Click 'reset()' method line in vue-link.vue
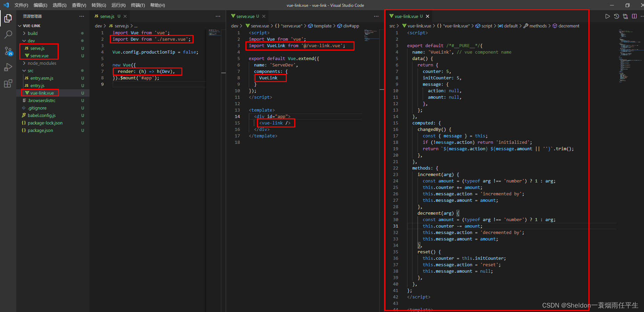Image resolution: width=644 pixels, height=312 pixels. pyautogui.click(x=429, y=252)
